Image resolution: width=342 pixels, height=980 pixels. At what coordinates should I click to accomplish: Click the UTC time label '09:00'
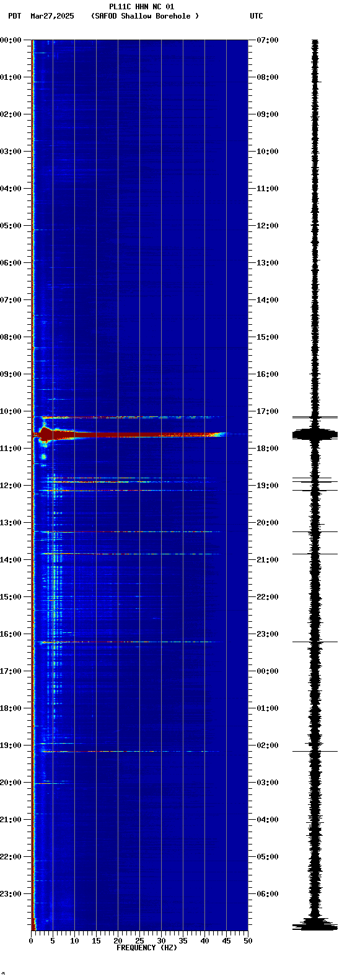tap(268, 114)
